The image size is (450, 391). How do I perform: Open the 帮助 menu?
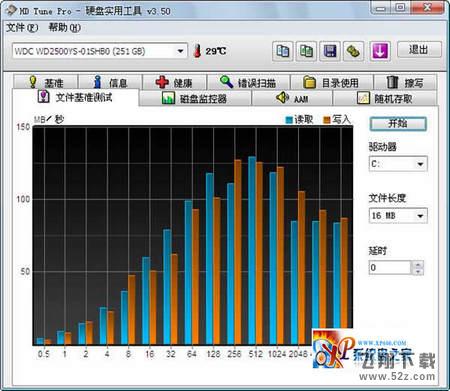click(x=64, y=28)
